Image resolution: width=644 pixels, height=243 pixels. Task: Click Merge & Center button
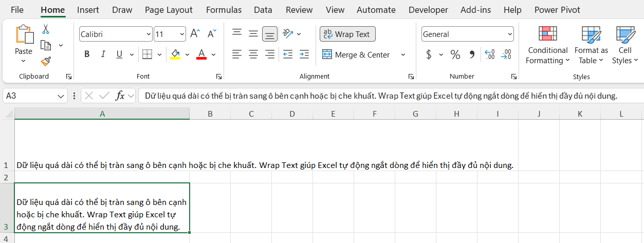point(356,54)
